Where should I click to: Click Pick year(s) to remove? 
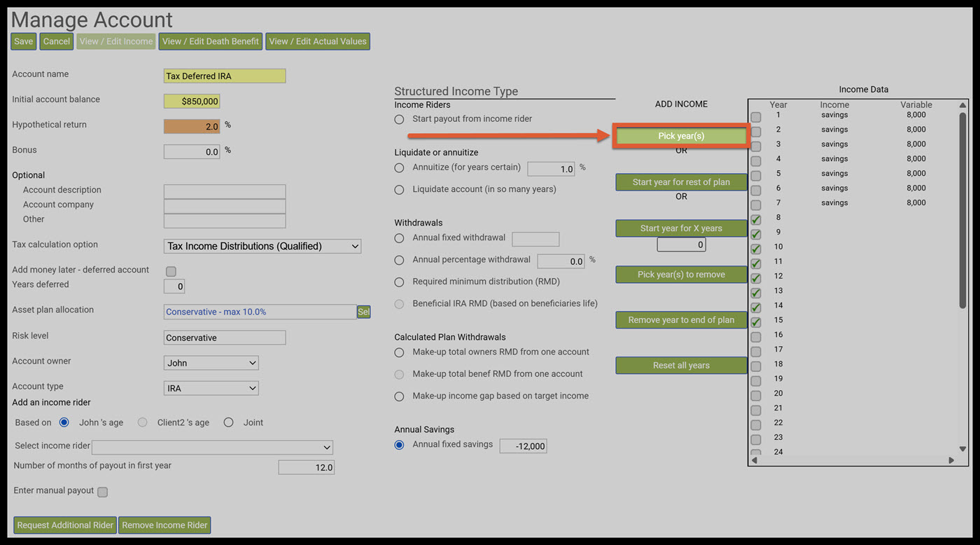pyautogui.click(x=681, y=275)
